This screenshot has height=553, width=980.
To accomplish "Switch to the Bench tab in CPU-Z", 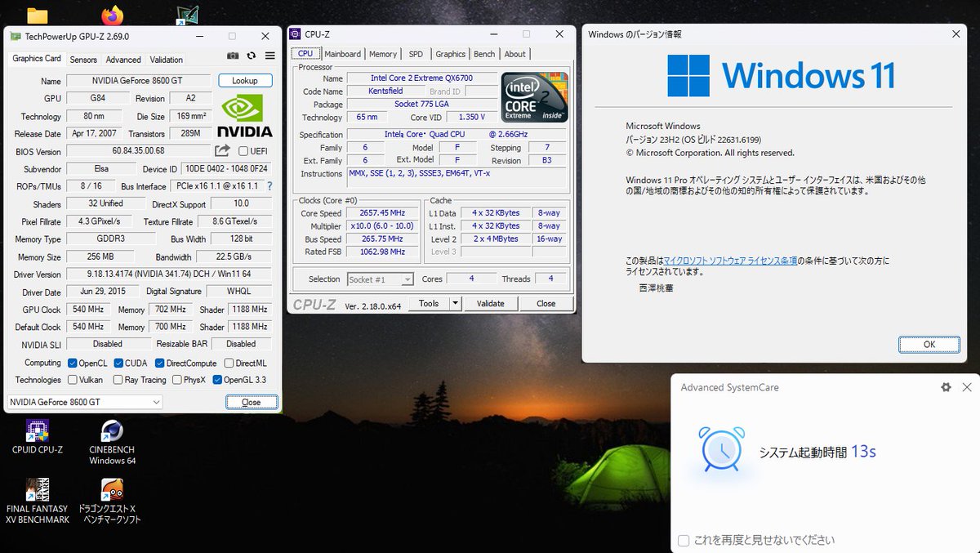I will [x=484, y=54].
